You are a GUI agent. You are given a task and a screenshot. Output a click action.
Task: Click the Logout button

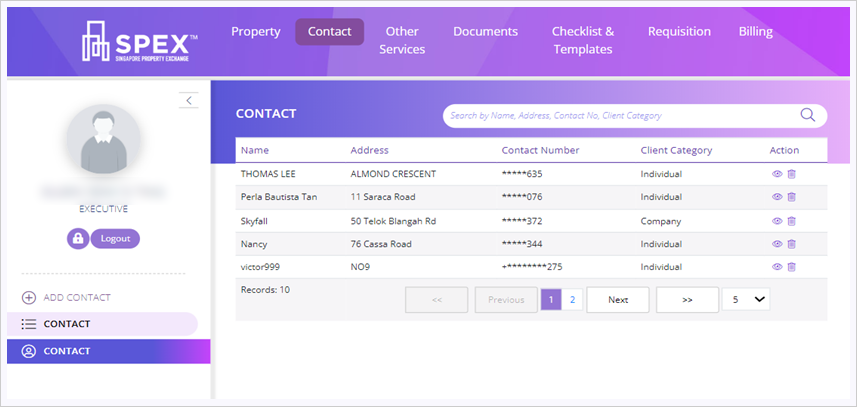click(x=115, y=239)
